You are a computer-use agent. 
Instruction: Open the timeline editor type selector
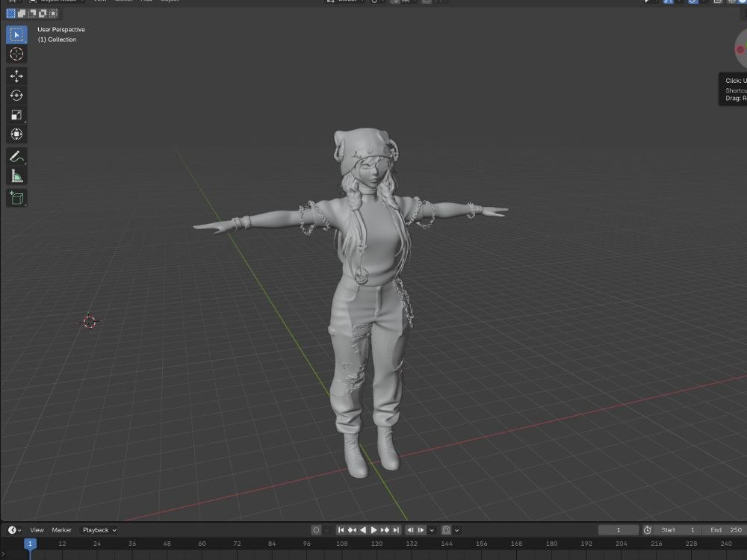click(14, 530)
